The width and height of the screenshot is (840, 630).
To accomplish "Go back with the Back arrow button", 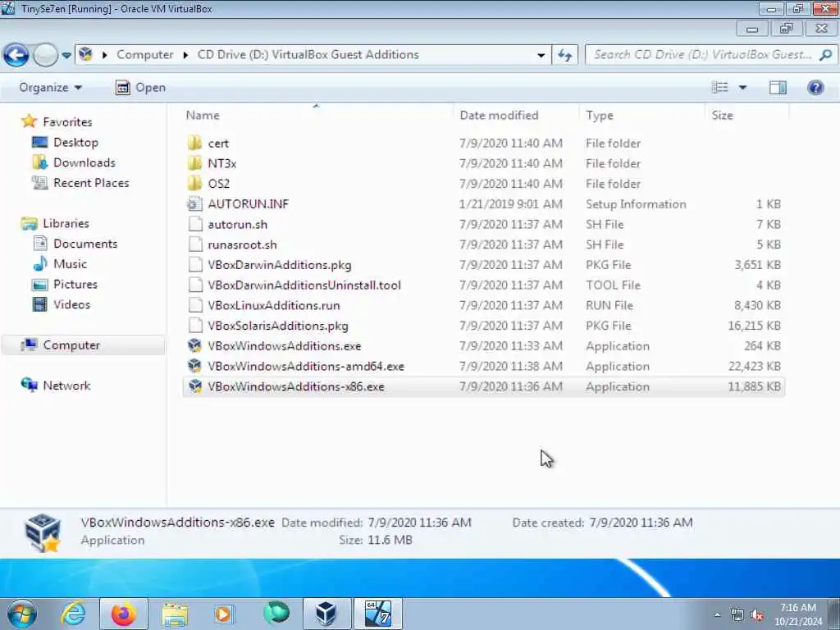I will tap(16, 55).
